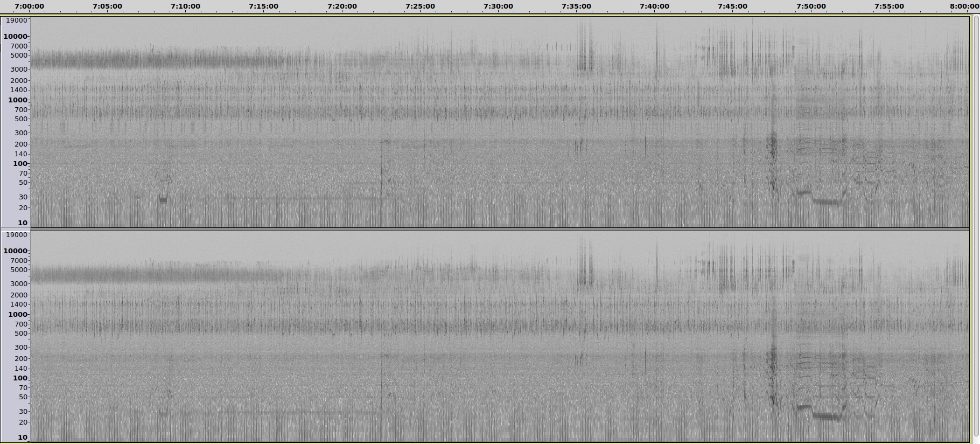Click 500 on the bottom channel frequency scale

pos(20,334)
